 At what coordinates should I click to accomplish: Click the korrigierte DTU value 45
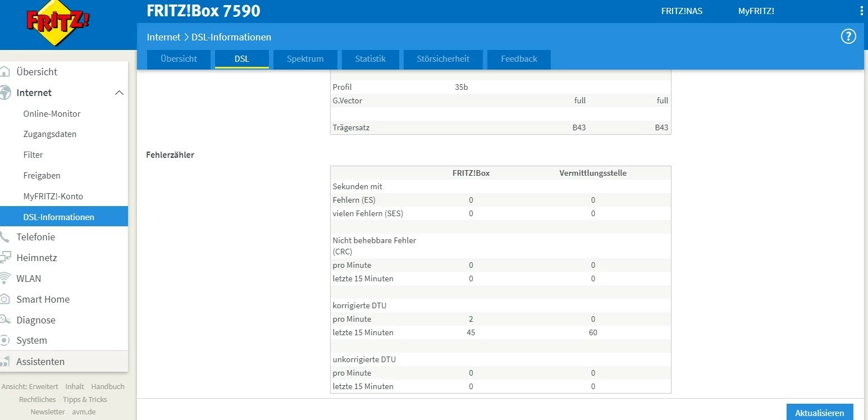click(x=471, y=332)
